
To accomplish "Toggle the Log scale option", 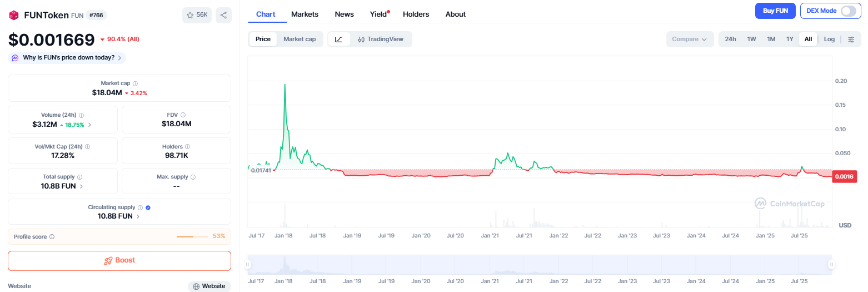I will tap(829, 39).
